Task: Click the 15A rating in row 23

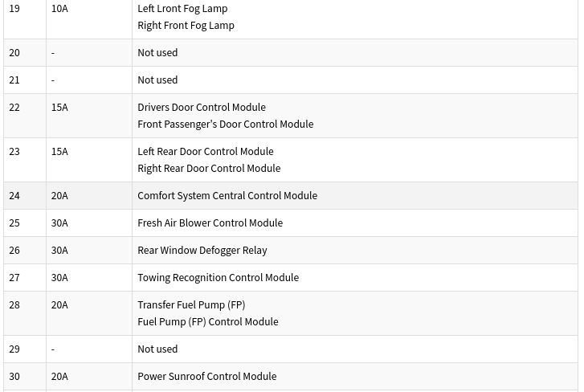Action: pyautogui.click(x=59, y=152)
